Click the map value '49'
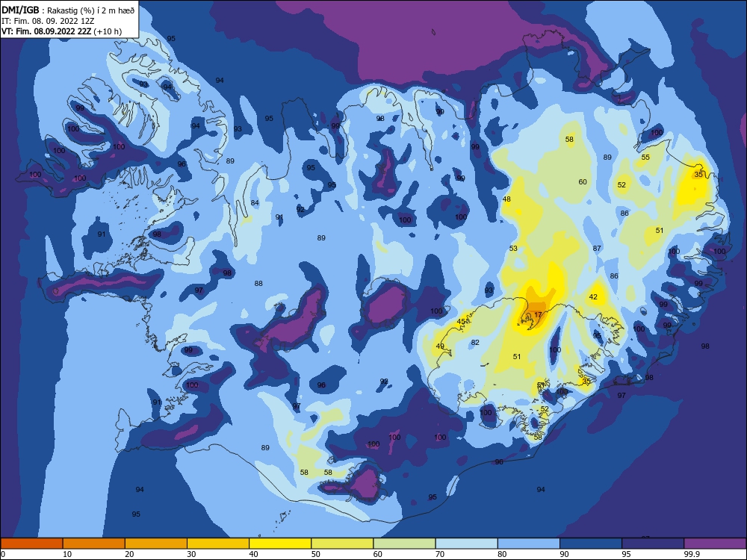Screen dimensions: 747x560 click(440, 346)
